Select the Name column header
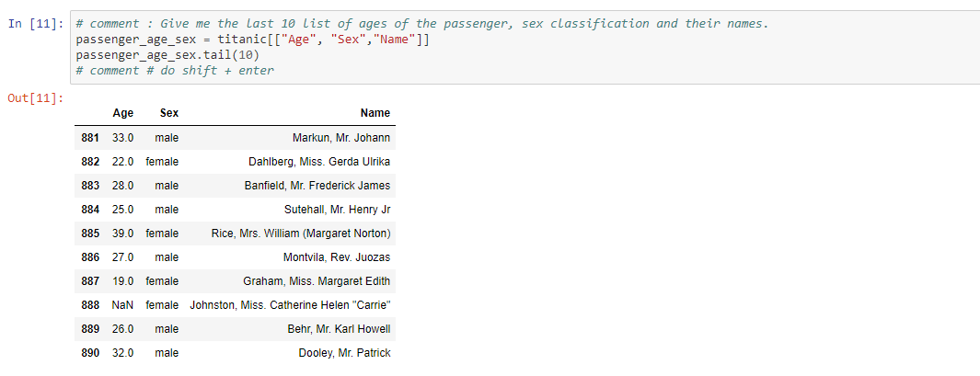 click(375, 113)
